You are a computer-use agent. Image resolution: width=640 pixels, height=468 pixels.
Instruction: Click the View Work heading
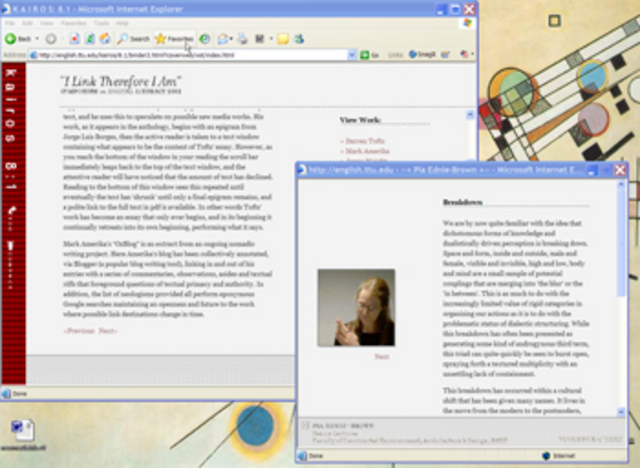[x=360, y=120]
